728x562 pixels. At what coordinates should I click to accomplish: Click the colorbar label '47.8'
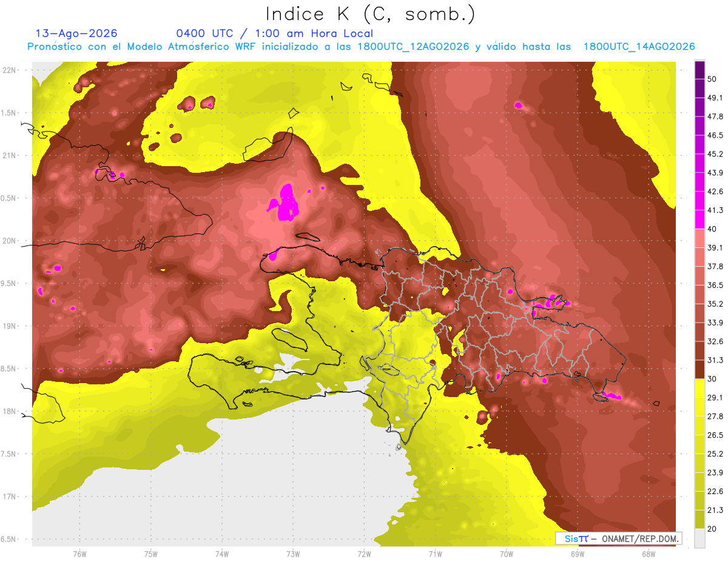pos(715,117)
